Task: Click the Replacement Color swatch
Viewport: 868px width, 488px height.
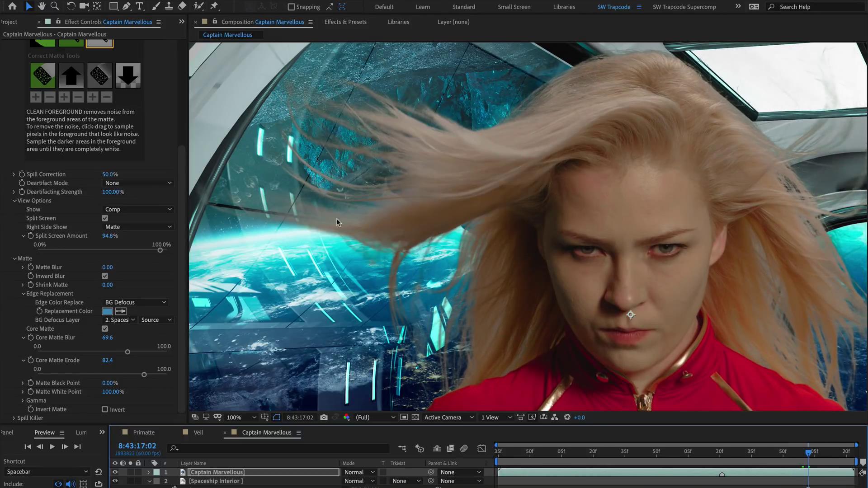Action: [107, 311]
